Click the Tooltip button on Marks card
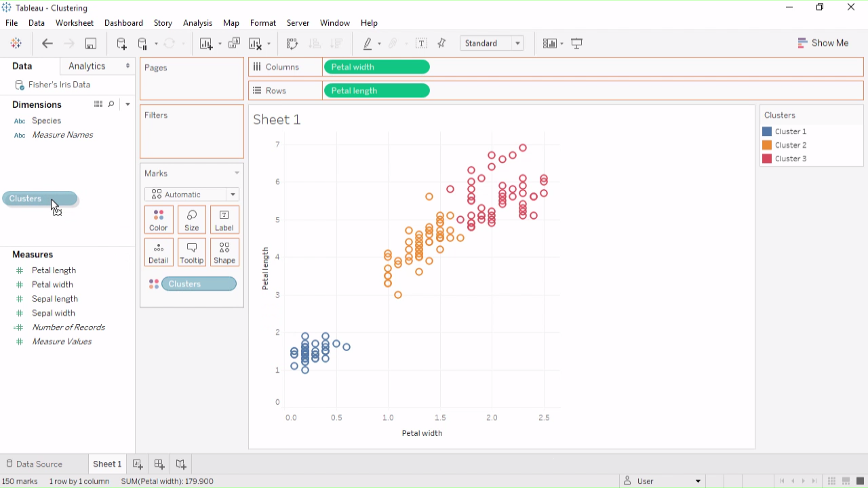The height and width of the screenshot is (488, 868). point(192,252)
